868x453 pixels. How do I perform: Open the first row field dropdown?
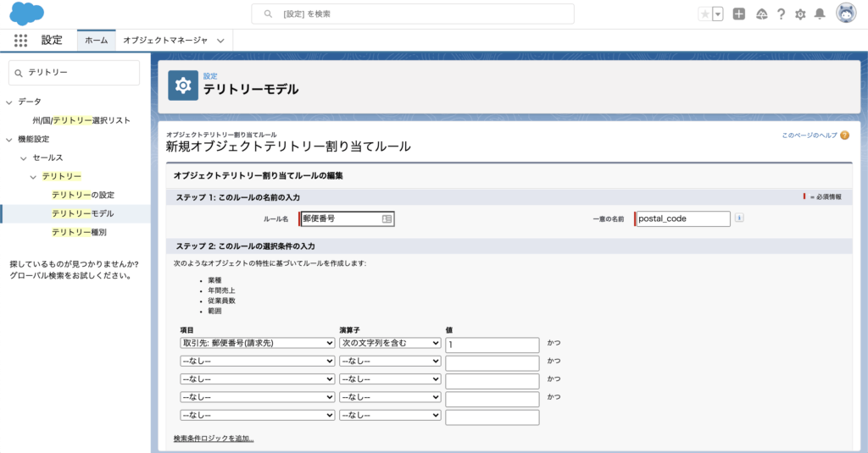[x=258, y=343]
